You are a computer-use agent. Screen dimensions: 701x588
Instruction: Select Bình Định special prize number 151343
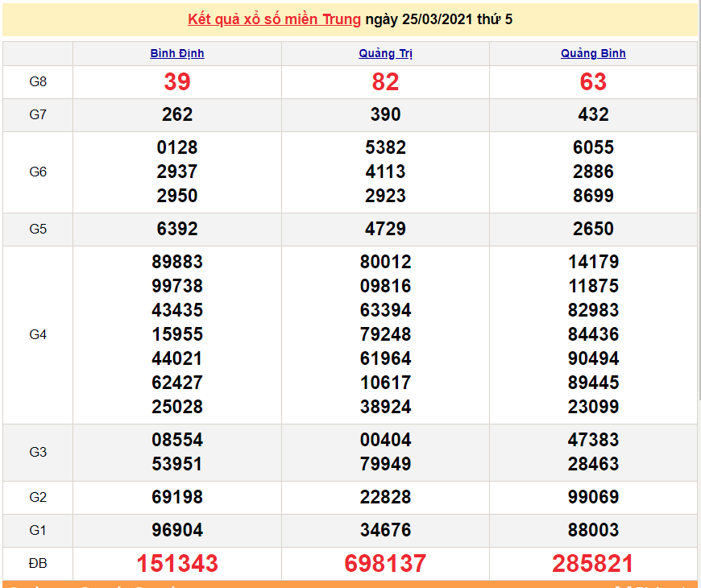click(177, 563)
